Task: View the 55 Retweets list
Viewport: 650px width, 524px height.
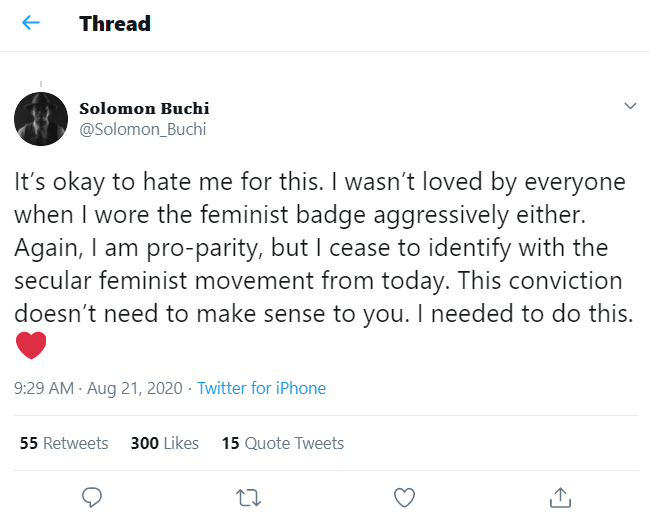Action: (x=64, y=442)
